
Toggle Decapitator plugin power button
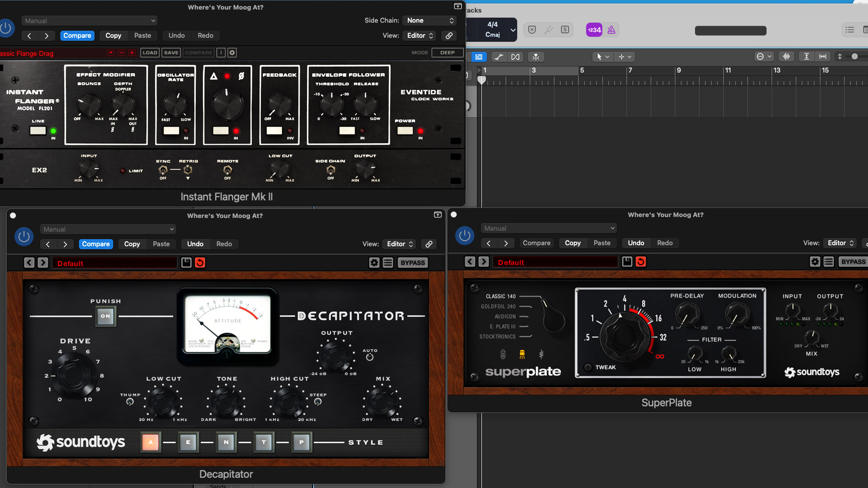click(x=24, y=236)
